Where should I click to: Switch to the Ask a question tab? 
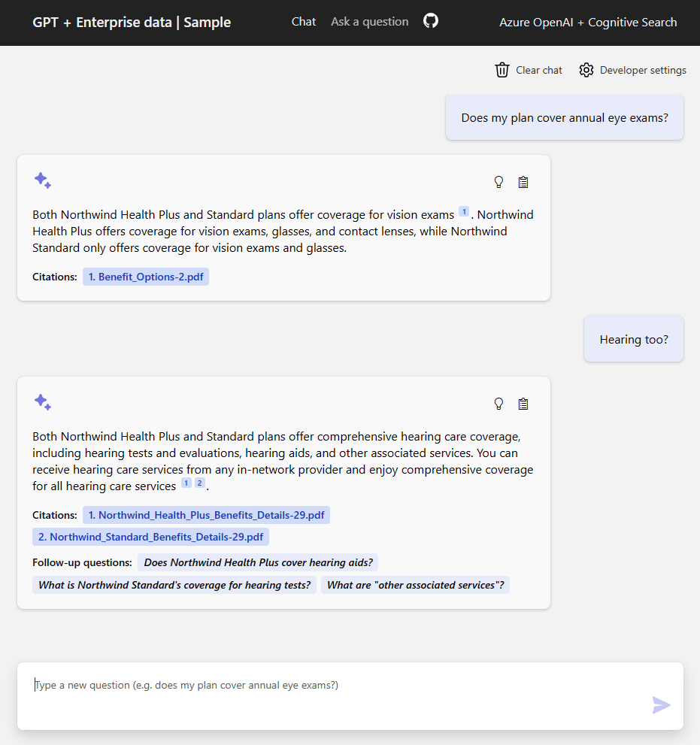(x=369, y=21)
